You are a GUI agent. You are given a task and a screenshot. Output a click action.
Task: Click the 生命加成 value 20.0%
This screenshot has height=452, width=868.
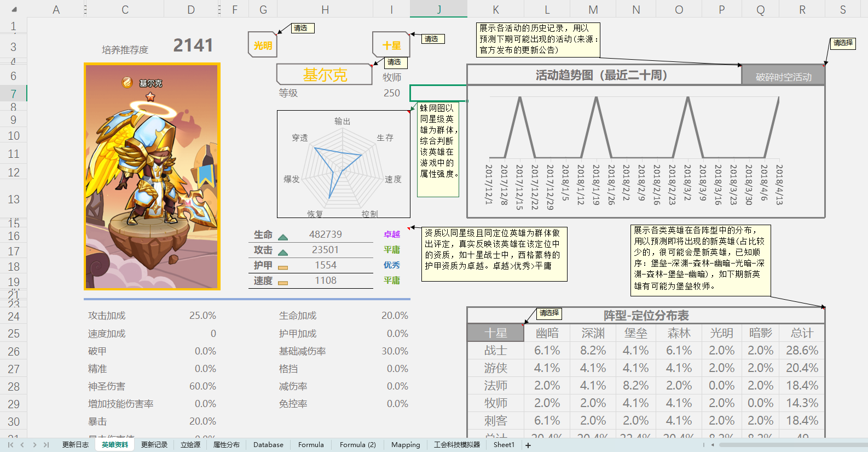tap(395, 316)
